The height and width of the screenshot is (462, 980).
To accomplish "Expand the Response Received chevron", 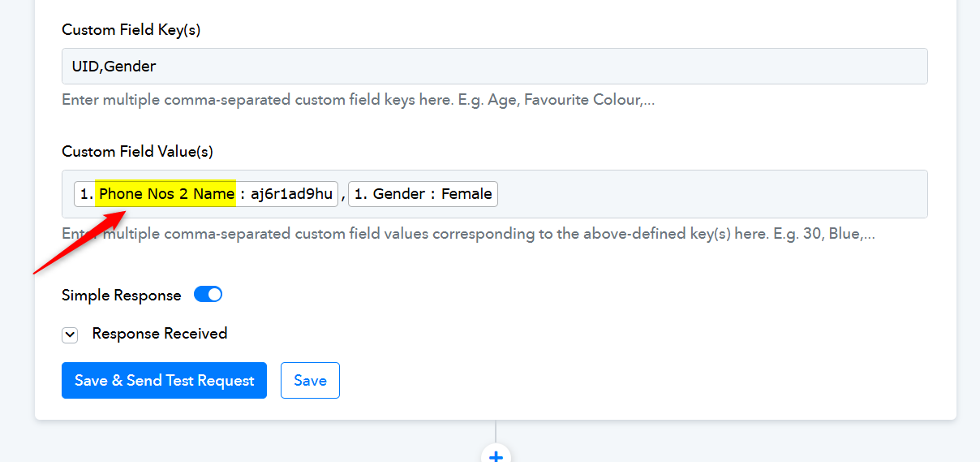I will tap(70, 335).
